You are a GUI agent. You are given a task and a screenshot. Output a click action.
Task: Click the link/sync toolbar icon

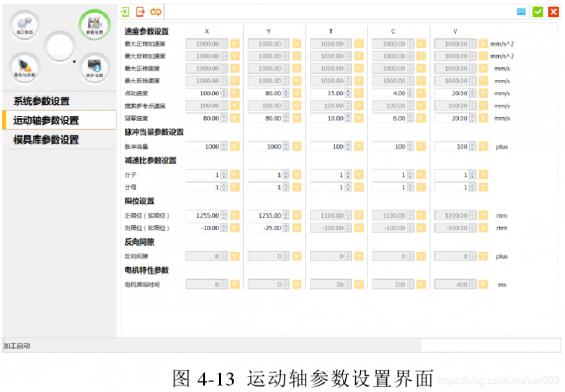pos(156,11)
